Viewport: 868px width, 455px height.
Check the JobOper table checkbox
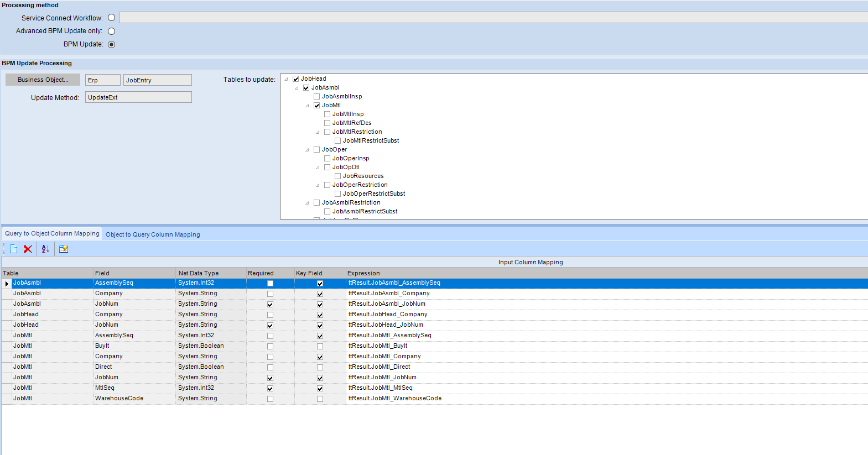316,150
